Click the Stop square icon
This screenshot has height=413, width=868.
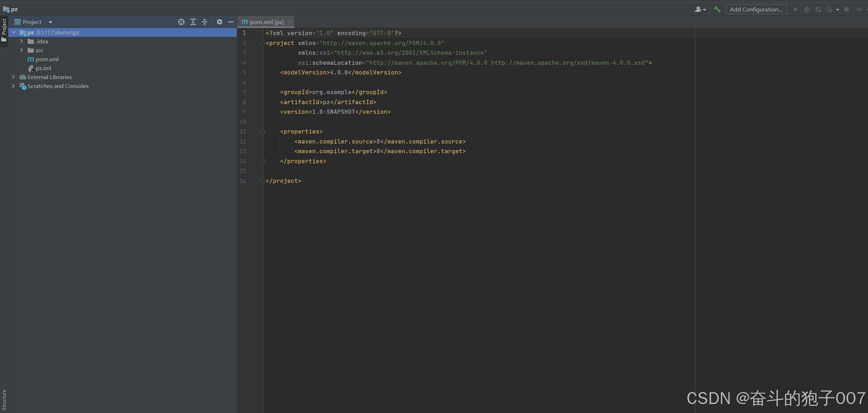[847, 9]
